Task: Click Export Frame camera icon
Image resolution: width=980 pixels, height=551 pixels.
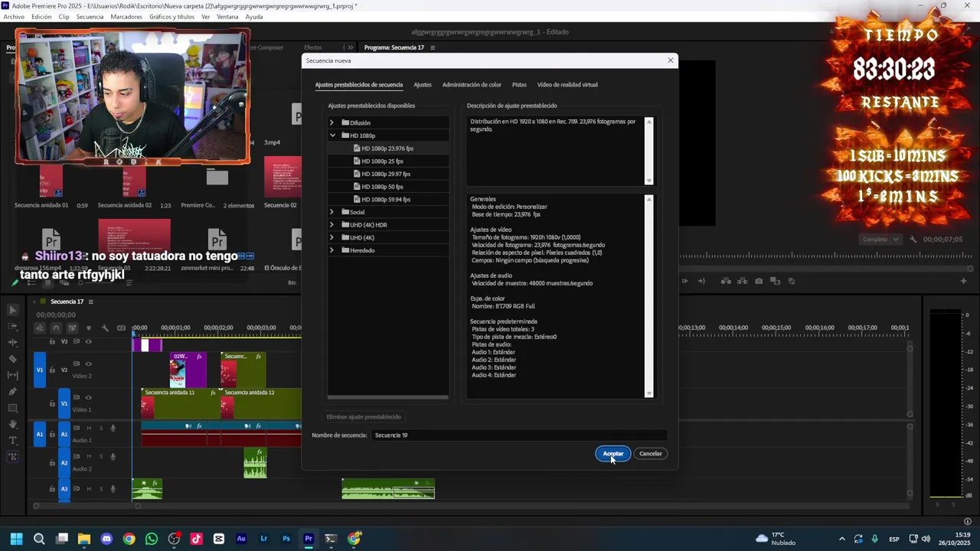Action: [x=759, y=281]
